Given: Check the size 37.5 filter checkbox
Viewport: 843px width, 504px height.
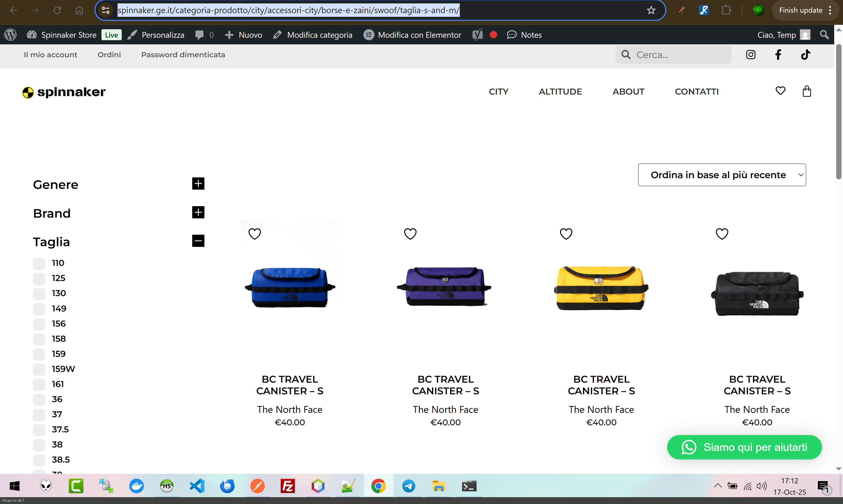Looking at the screenshot, I should (39, 430).
